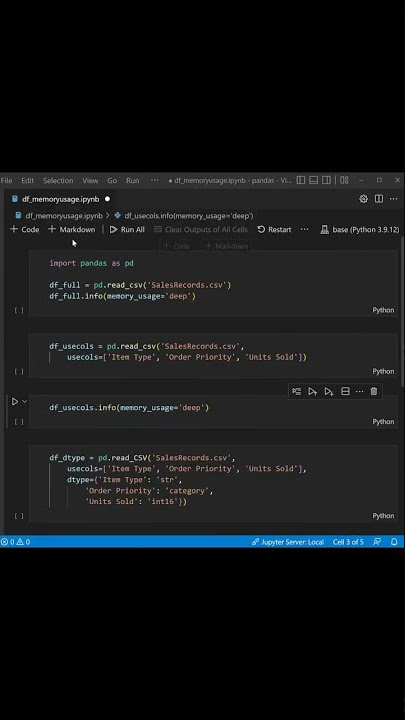This screenshot has height=720, width=405.
Task: Click inside the import pandas as pd line
Action: (91, 263)
